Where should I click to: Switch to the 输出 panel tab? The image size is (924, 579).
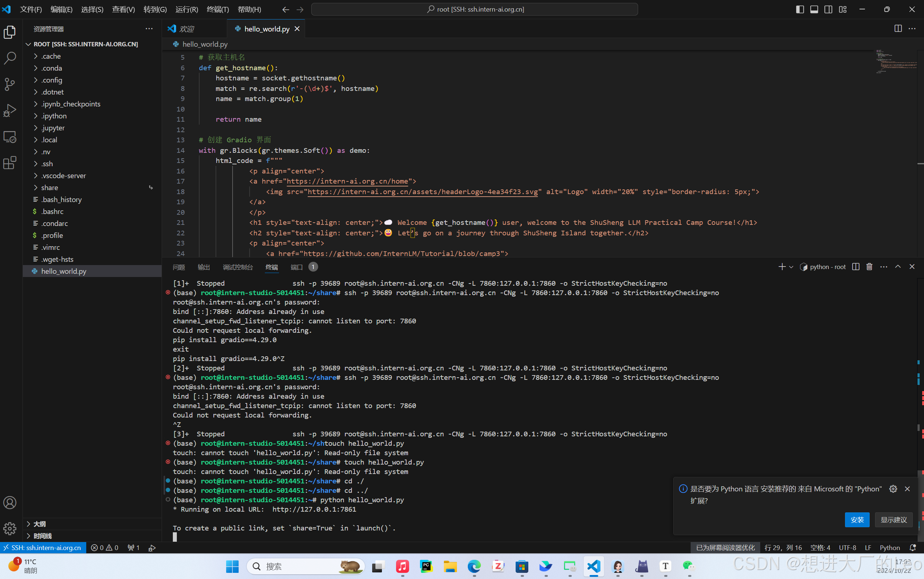point(203,267)
